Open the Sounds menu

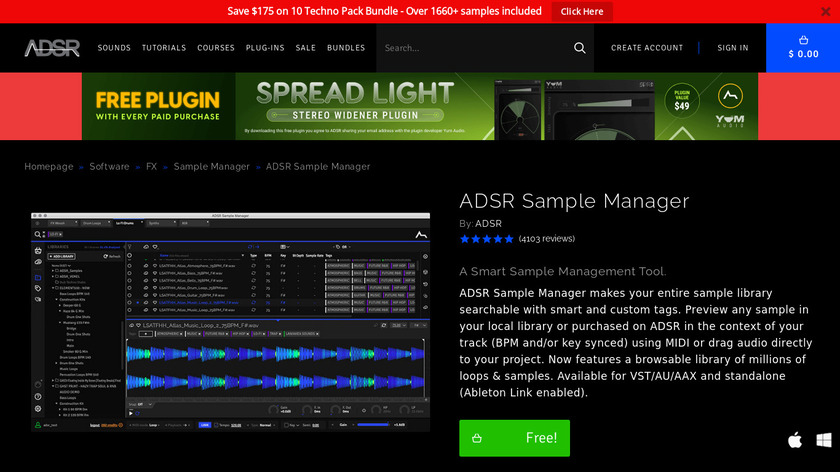tap(114, 48)
